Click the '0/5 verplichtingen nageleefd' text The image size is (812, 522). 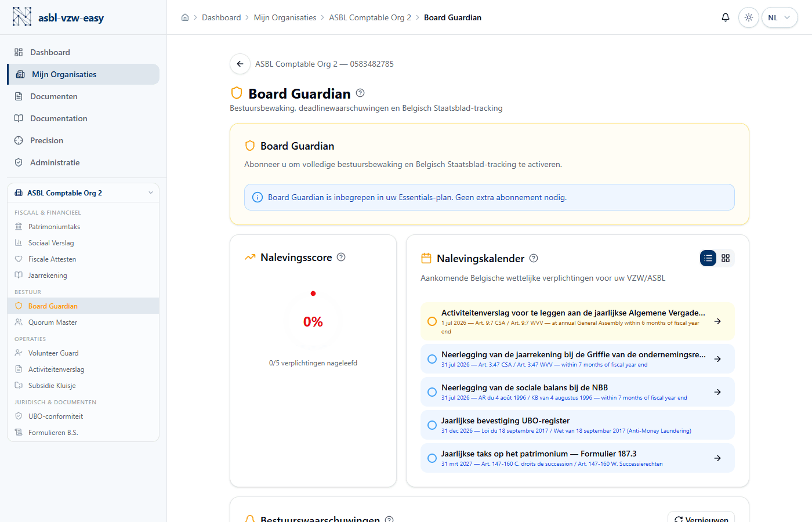pos(313,363)
